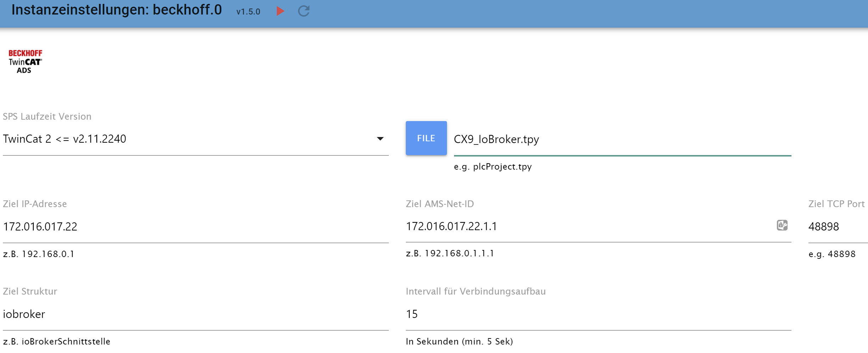868x353 pixels.
Task: Click hint text z.B. 192.168.0.1 under IP-Adresse
Action: (x=39, y=254)
